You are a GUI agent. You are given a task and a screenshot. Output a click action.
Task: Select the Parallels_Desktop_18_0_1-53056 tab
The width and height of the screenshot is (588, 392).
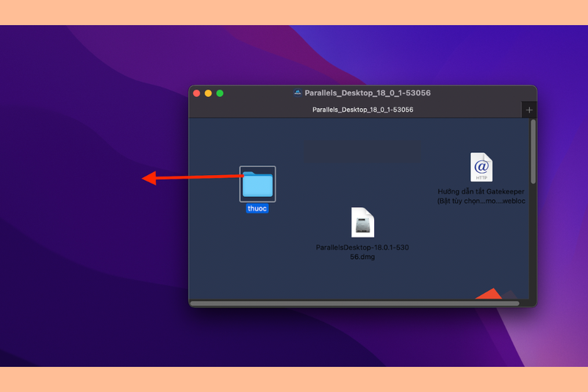(355, 110)
